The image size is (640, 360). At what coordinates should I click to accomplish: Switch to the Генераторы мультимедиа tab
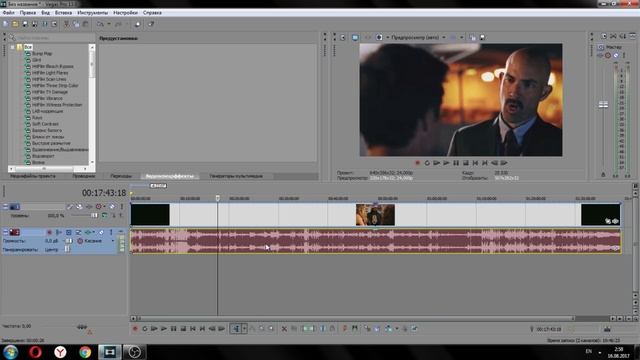236,176
